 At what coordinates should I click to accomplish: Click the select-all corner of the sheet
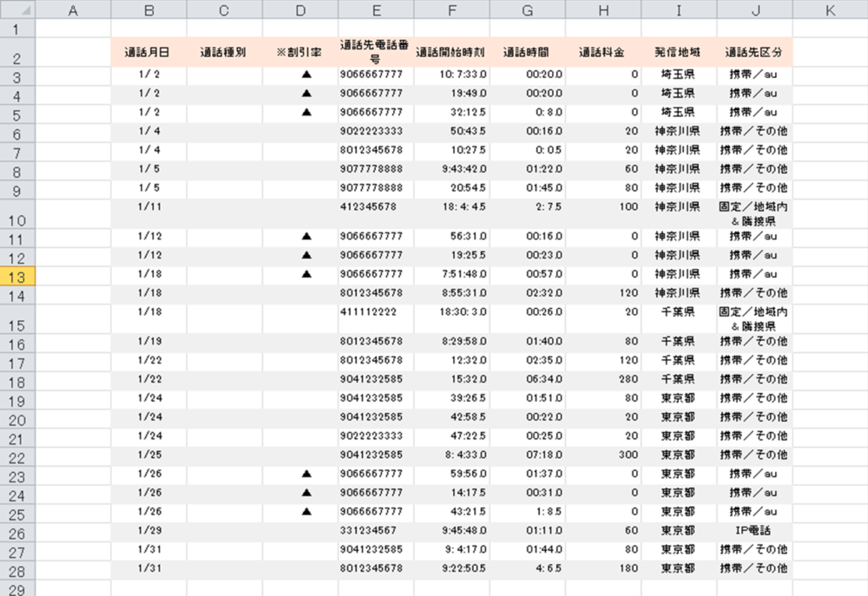[17, 10]
